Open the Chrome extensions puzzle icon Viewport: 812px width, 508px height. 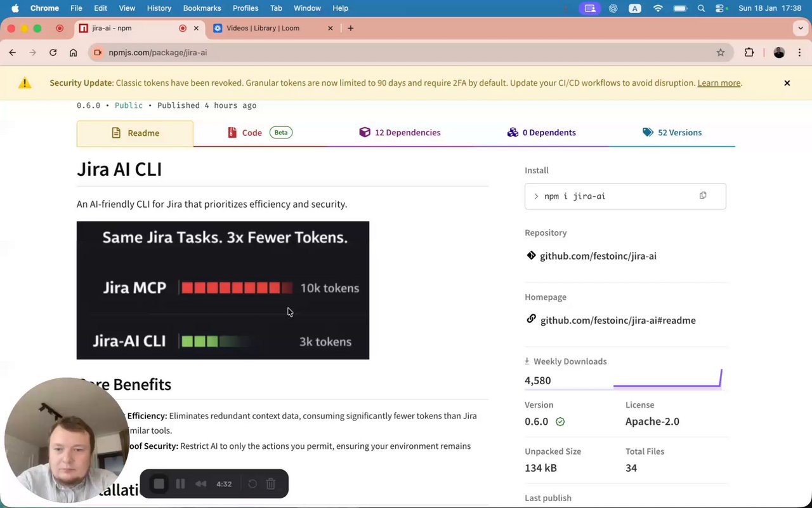tap(749, 53)
